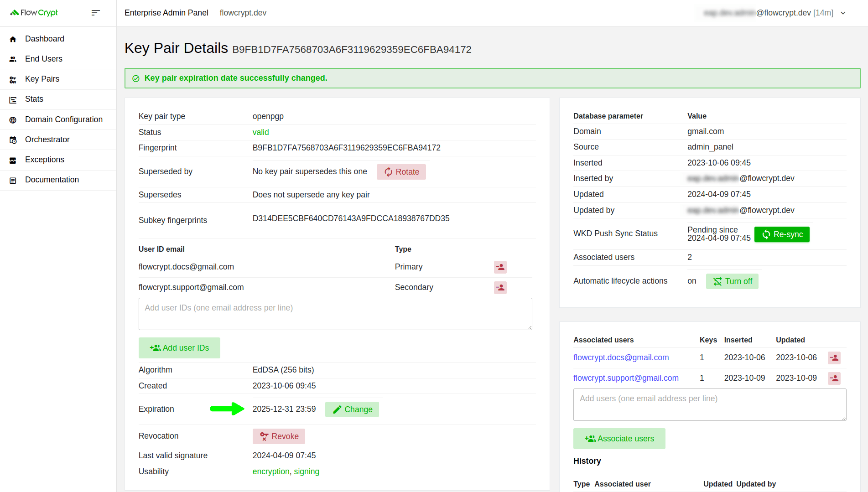Click the Dashboard home icon
This screenshot has height=492, width=868.
pos(13,39)
